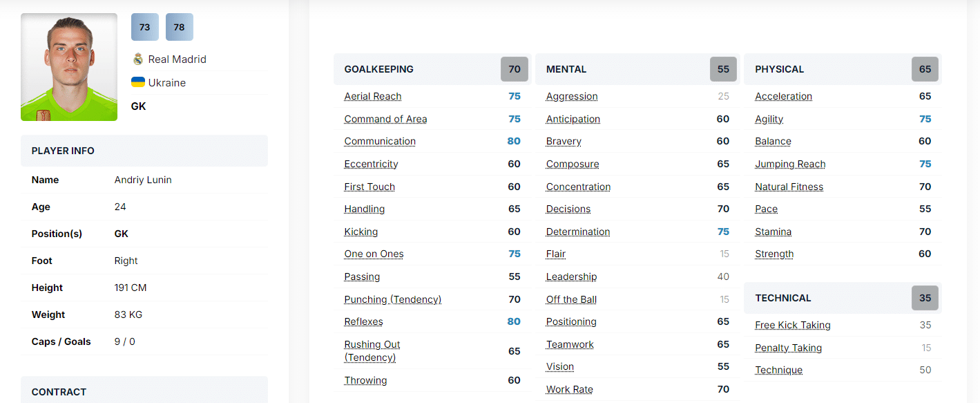Click the Jumping Reach attribute label
The width and height of the screenshot is (980, 403).
(790, 164)
